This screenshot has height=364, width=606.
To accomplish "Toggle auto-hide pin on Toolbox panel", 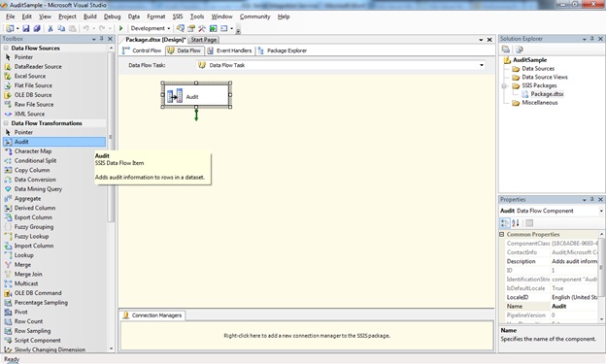I will (102, 39).
